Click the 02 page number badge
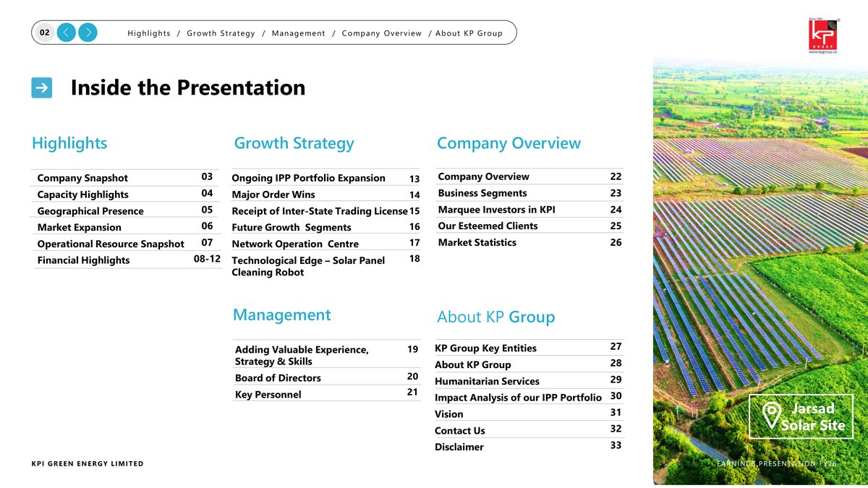This screenshot has width=868, height=488. [45, 33]
